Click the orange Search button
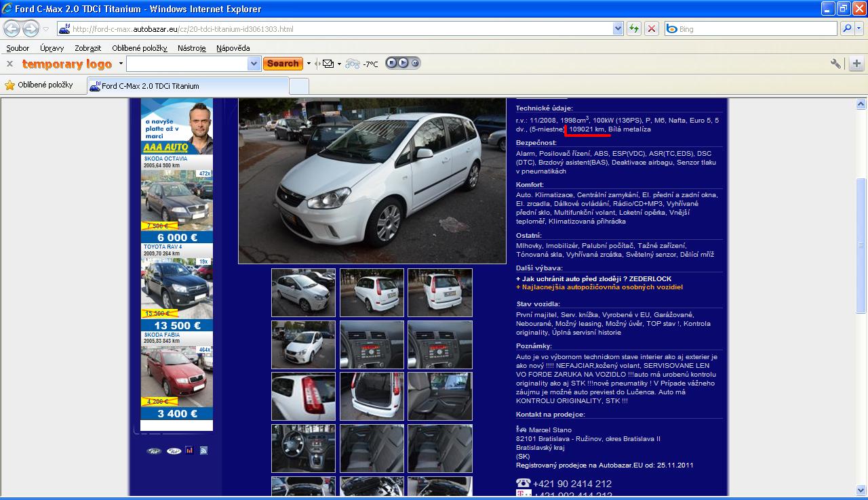The image size is (868, 500). [283, 64]
